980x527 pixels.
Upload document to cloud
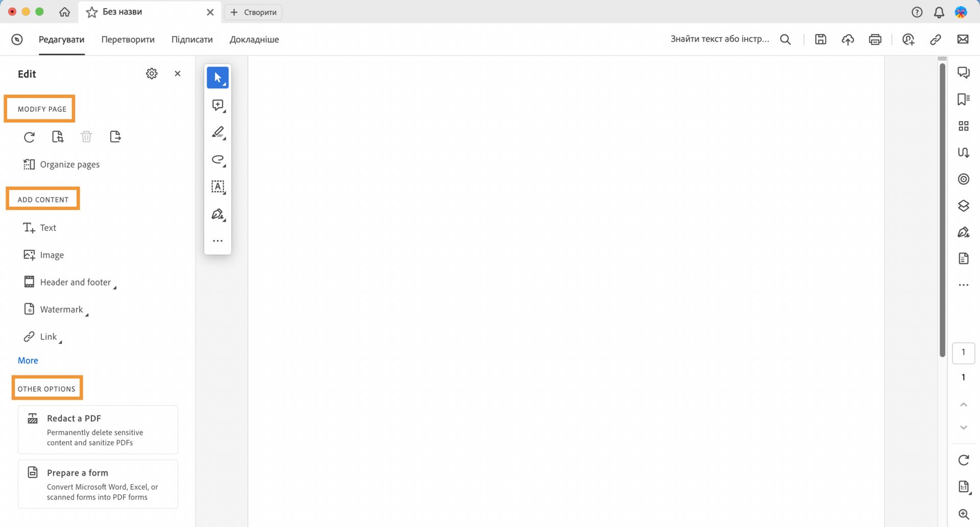click(848, 39)
